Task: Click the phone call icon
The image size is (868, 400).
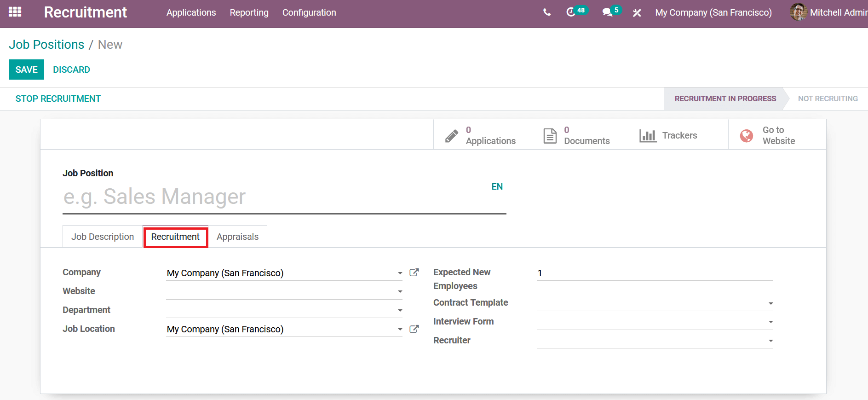Action: click(x=546, y=12)
